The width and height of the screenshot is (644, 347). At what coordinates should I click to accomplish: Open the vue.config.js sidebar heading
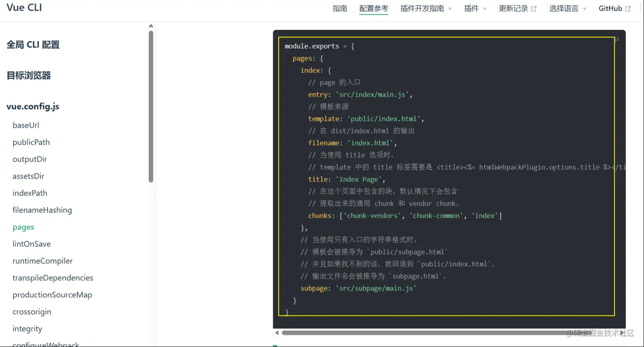pyautogui.click(x=33, y=107)
